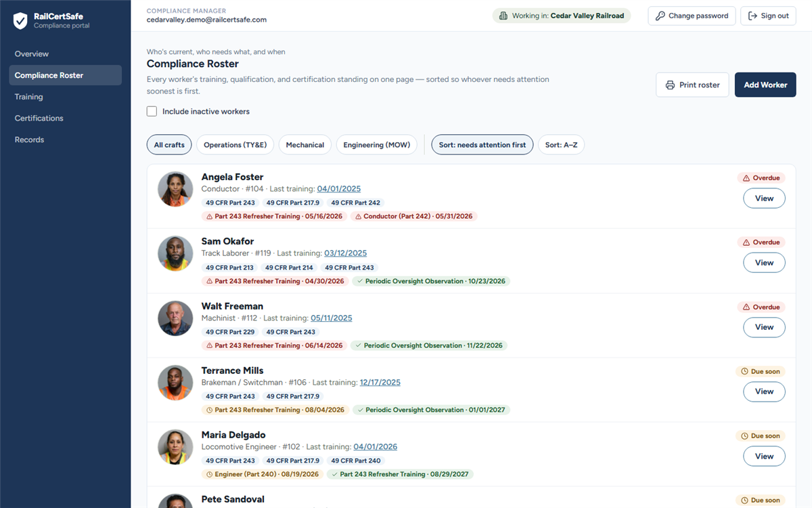Click the printer icon on Print roster
The height and width of the screenshot is (508, 812).
coord(670,85)
